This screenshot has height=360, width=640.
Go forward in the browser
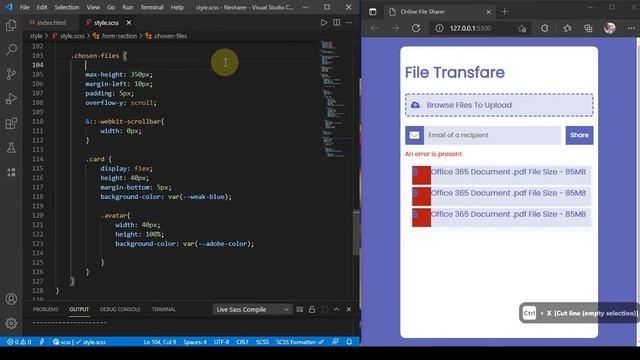(395, 28)
